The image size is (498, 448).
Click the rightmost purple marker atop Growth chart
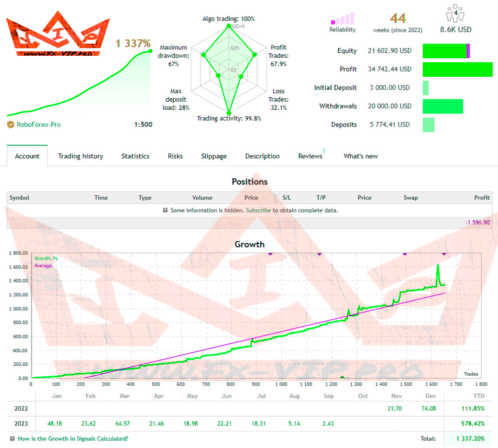pos(444,254)
